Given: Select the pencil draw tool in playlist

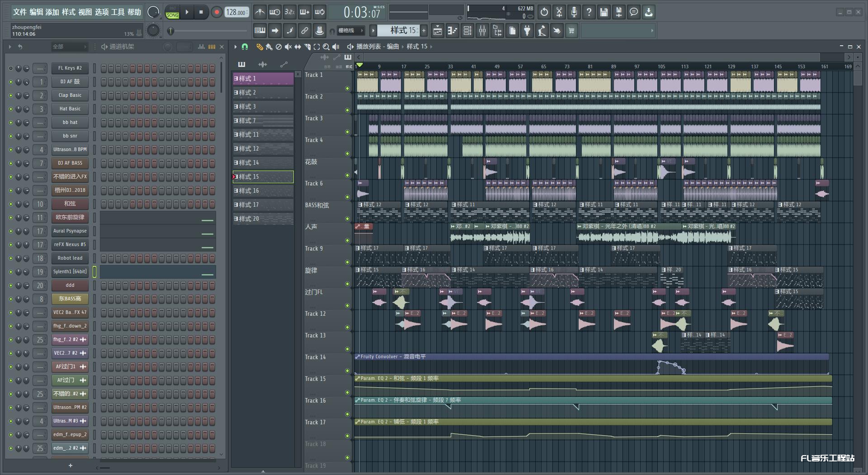Looking at the screenshot, I should (x=259, y=47).
